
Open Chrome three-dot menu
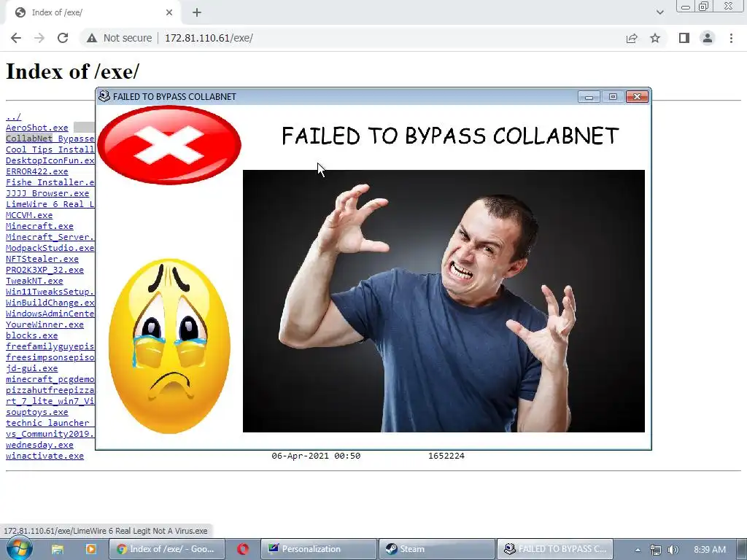(731, 38)
